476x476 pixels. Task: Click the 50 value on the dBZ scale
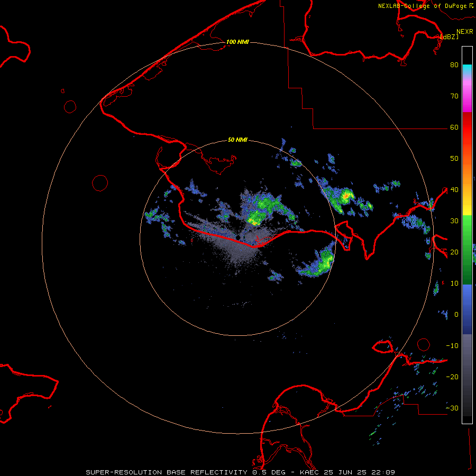click(454, 159)
